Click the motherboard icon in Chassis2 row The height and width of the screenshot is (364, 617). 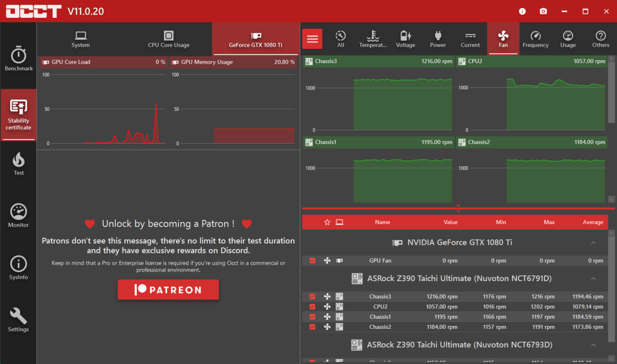[x=339, y=327]
